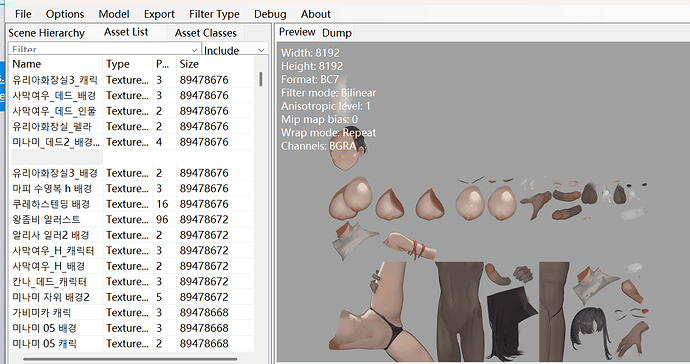
Task: Open the File menu
Action: pyautogui.click(x=23, y=14)
